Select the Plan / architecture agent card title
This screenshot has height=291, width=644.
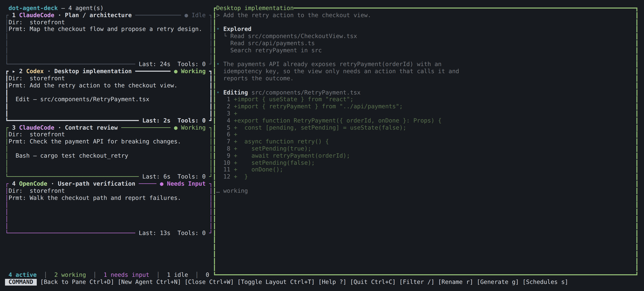pyautogui.click(x=98, y=15)
